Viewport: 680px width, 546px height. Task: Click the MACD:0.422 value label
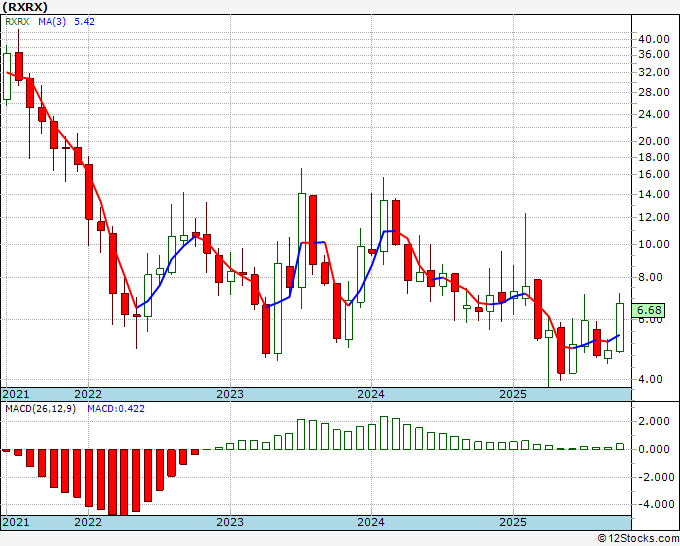pyautogui.click(x=116, y=409)
